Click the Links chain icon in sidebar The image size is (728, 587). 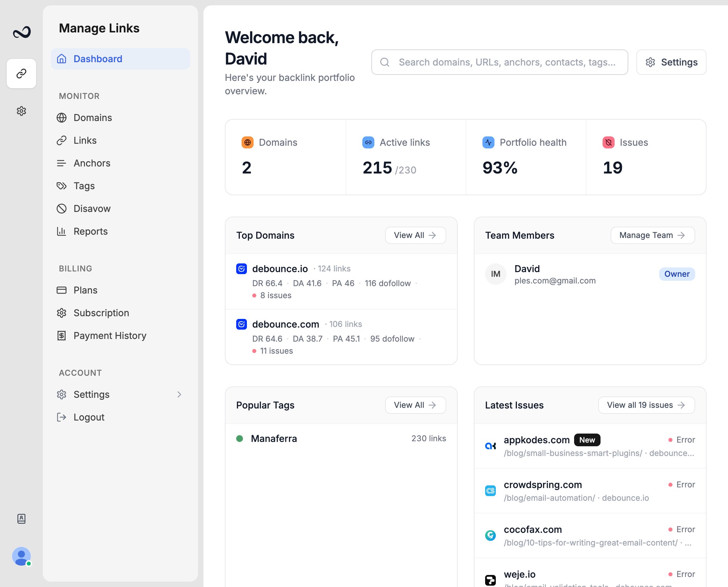pyautogui.click(x=62, y=140)
